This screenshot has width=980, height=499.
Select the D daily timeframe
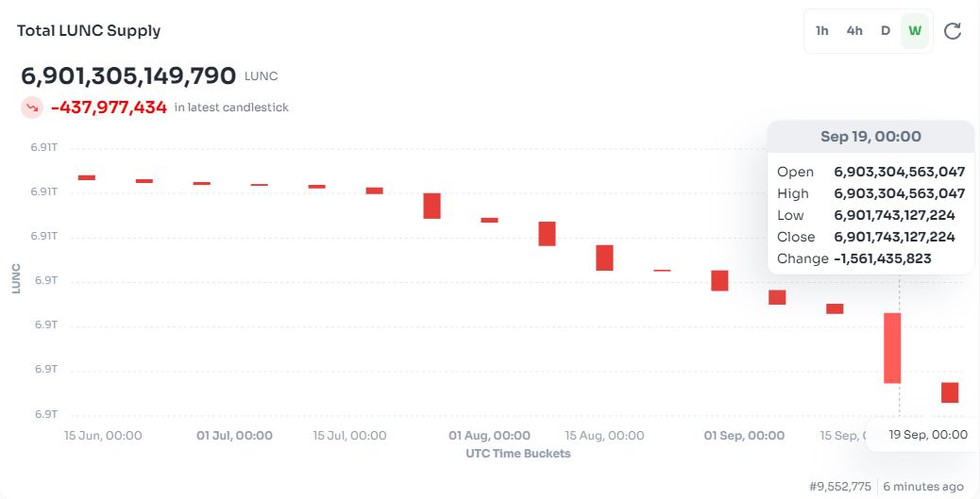click(886, 31)
